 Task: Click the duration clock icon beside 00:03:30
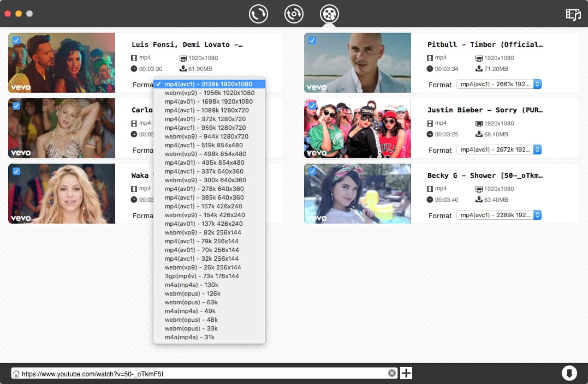click(x=134, y=69)
